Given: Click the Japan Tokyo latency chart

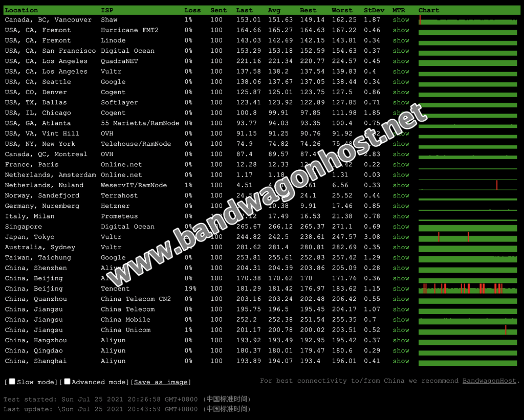Looking at the screenshot, I should (x=468, y=237).
